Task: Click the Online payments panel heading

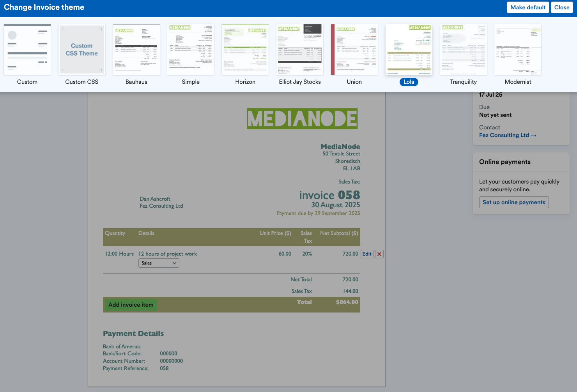Action: pyautogui.click(x=505, y=162)
